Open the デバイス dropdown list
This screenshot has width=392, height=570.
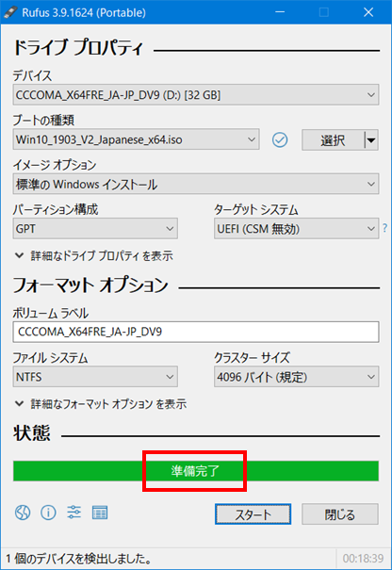196,95
